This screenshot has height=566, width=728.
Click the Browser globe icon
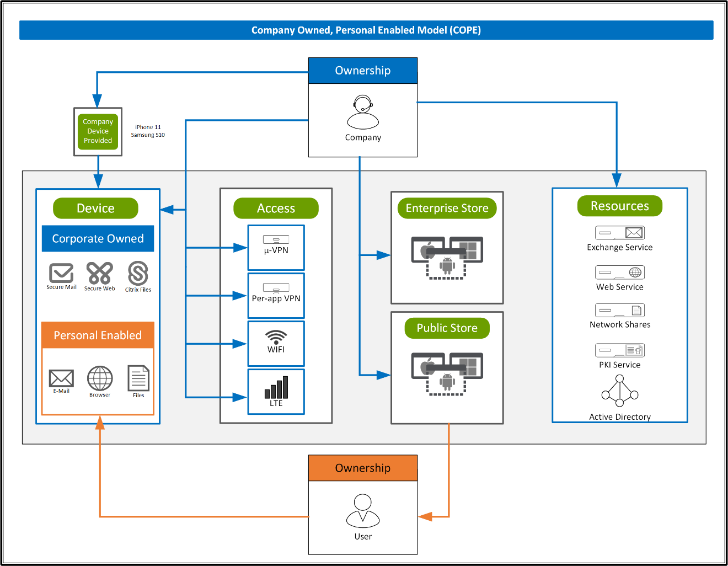click(100, 378)
